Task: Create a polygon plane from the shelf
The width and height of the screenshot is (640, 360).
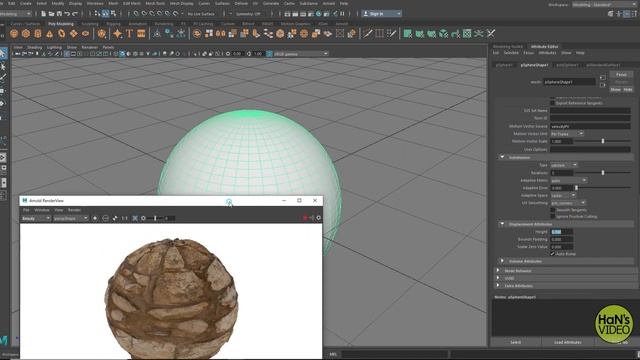Action: click(73, 33)
